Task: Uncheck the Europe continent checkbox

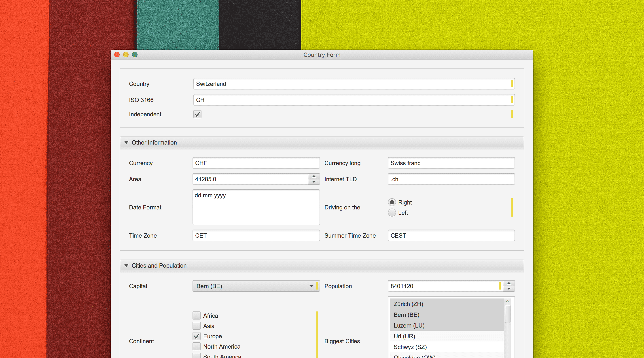Action: [197, 336]
